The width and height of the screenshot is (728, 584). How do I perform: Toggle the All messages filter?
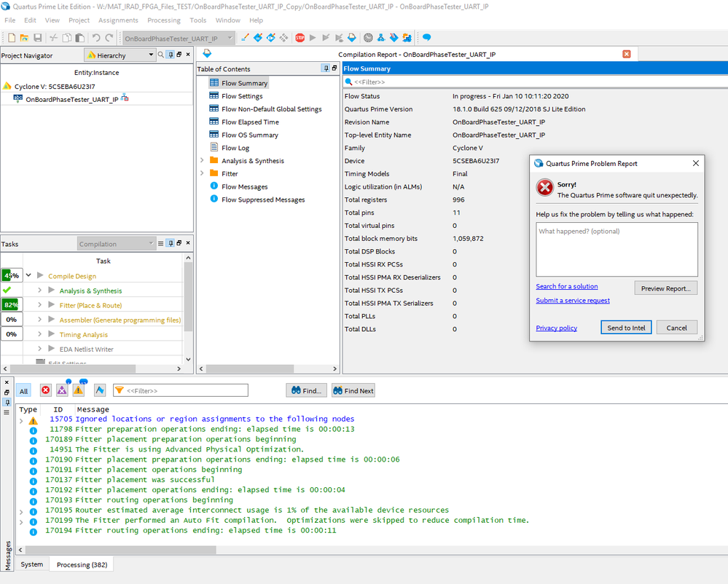(x=23, y=391)
